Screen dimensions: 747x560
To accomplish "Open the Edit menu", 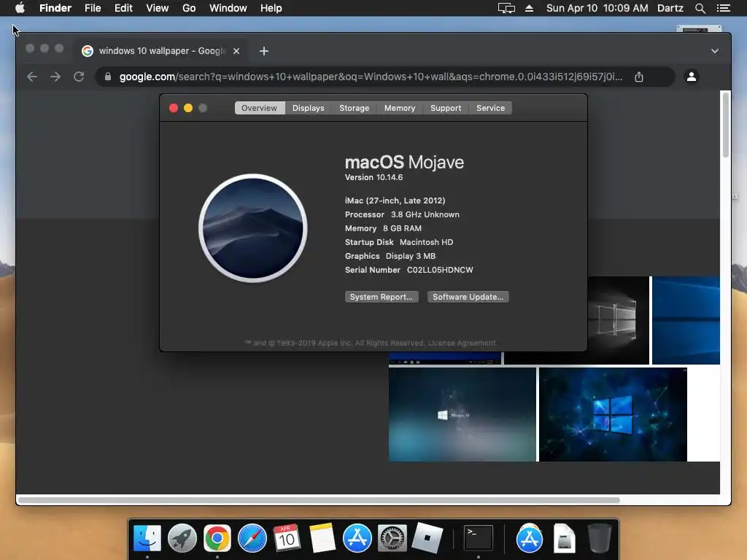I will pyautogui.click(x=123, y=8).
